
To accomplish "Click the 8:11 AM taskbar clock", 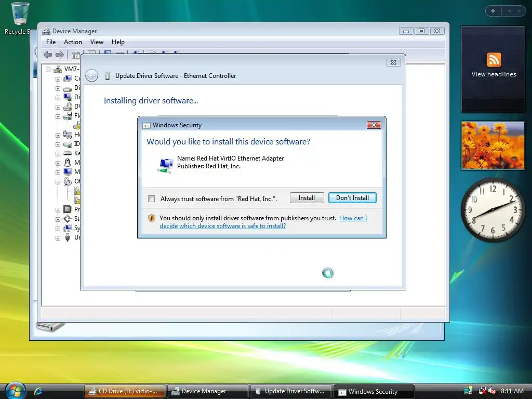I will pyautogui.click(x=512, y=391).
